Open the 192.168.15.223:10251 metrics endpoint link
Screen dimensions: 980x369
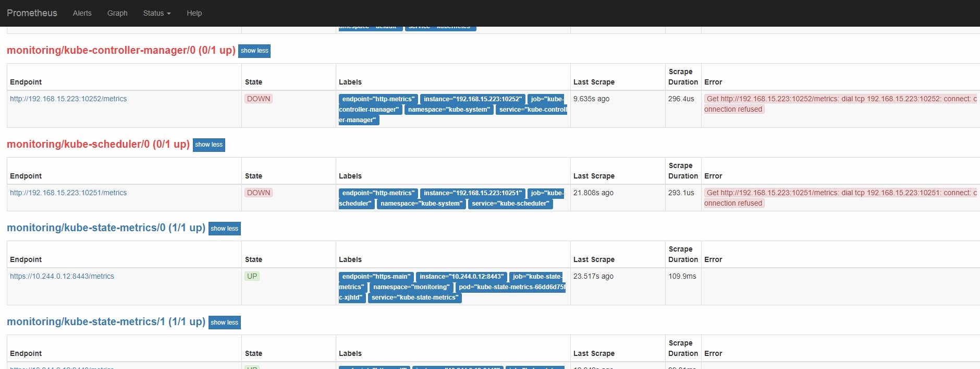click(68, 193)
